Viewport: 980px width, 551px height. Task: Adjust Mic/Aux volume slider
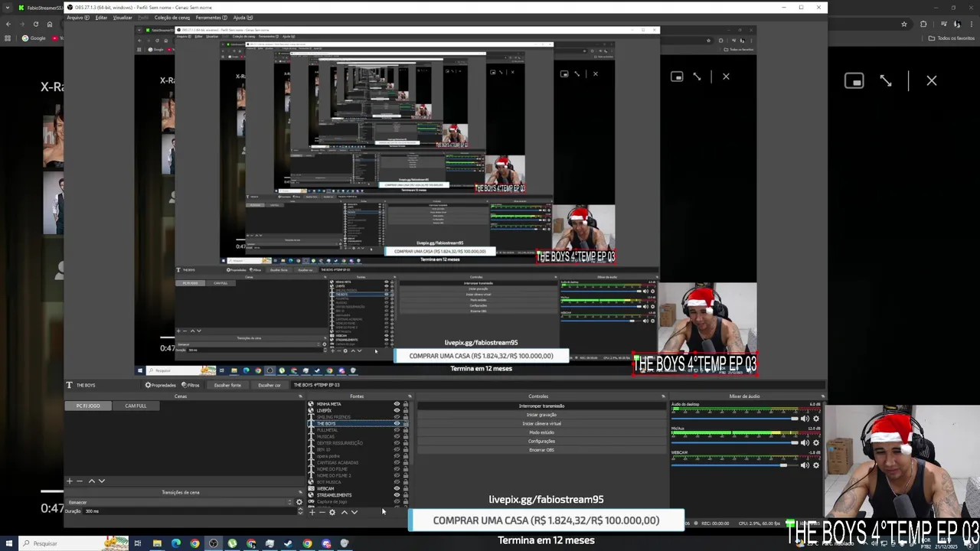734,442
